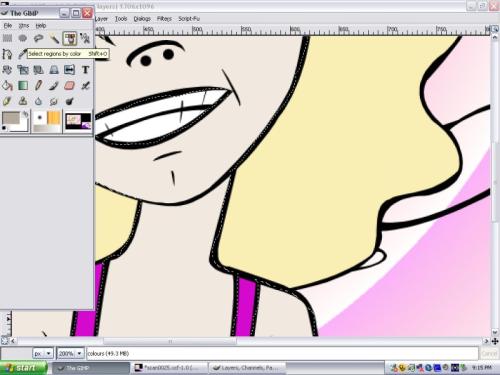The image size is (500, 375).
Task: Open the toolbox File menu
Action: point(8,25)
